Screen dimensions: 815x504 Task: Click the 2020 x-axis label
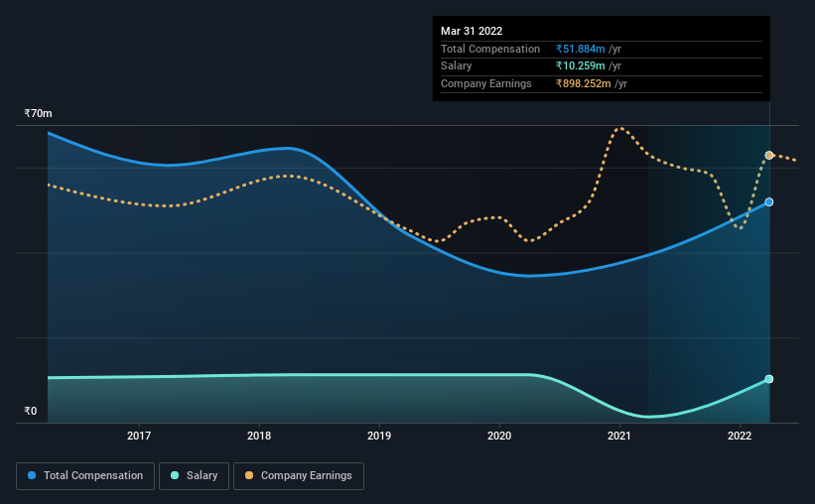point(499,436)
